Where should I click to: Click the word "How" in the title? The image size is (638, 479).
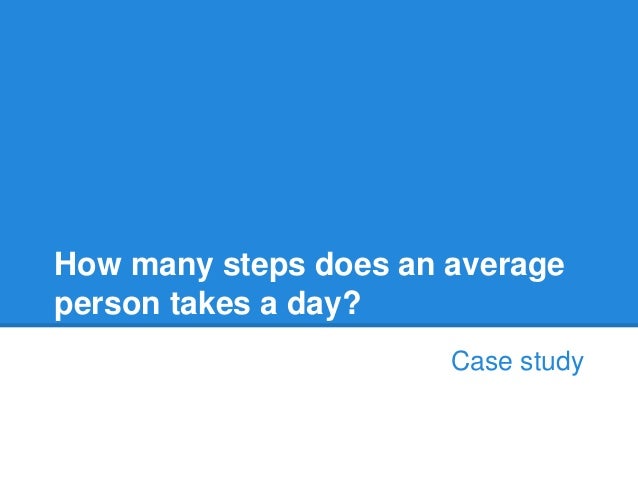click(87, 265)
